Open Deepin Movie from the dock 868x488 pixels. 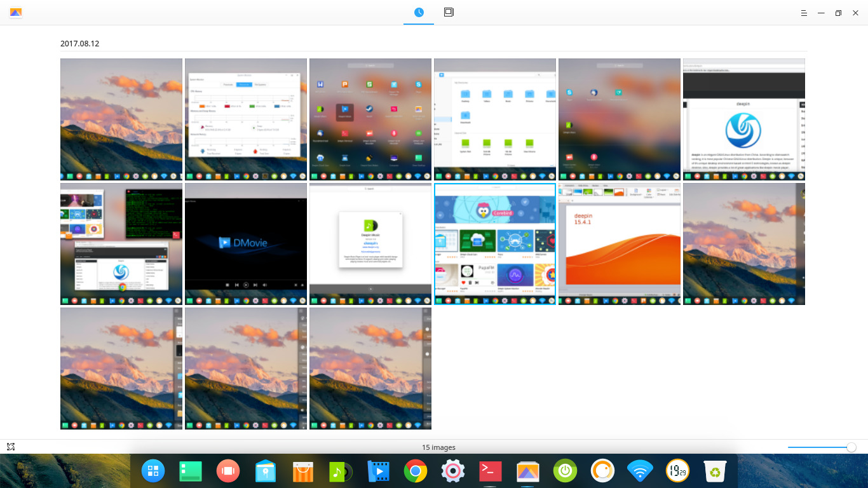tap(378, 471)
